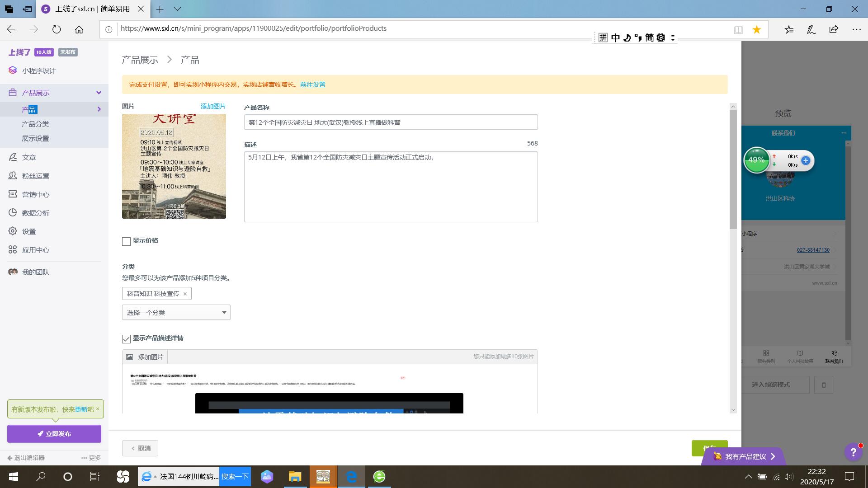Toggle the 显示价格 checkbox
This screenshot has width=868, height=488.
coord(126,241)
